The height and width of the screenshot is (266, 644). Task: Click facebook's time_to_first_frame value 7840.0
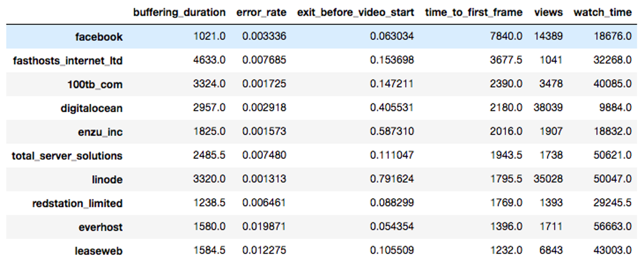[x=506, y=36]
